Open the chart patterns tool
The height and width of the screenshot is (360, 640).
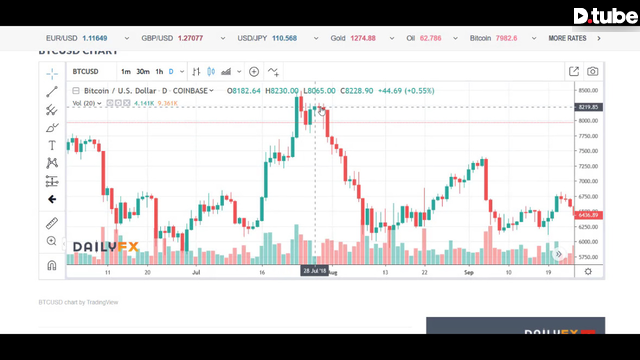(x=52, y=163)
